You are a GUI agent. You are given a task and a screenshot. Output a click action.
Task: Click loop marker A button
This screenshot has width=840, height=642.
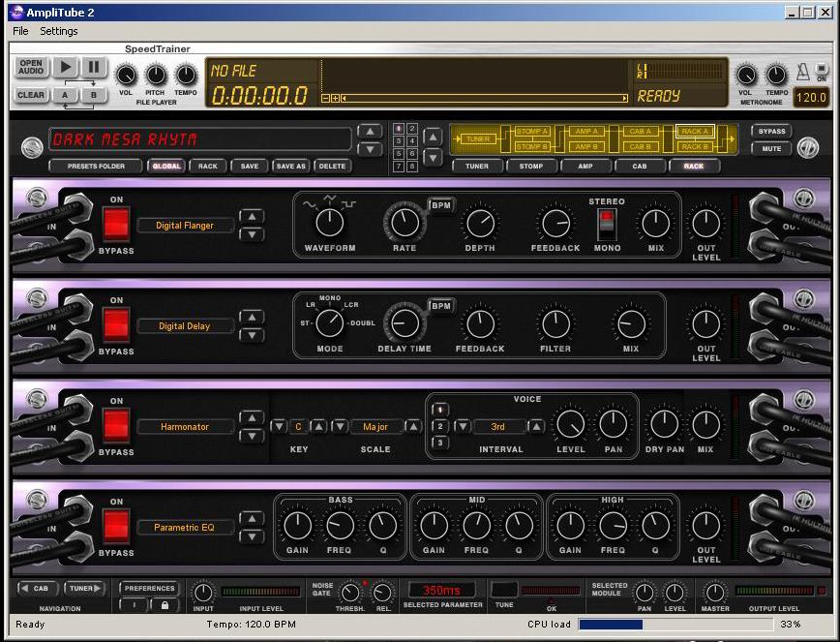[x=65, y=95]
